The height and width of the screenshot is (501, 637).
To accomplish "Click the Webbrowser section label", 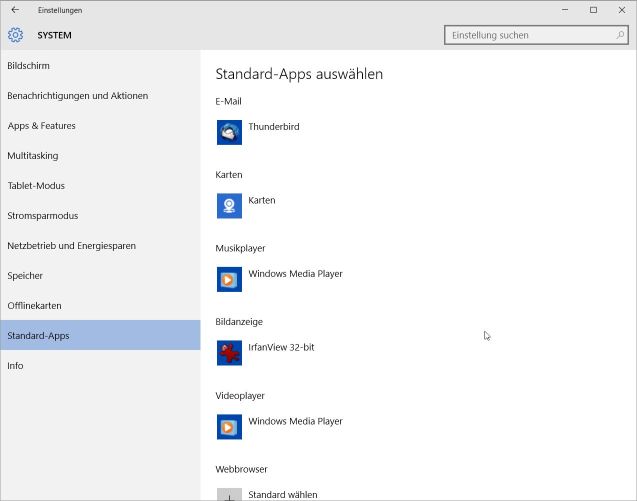I will click(241, 469).
